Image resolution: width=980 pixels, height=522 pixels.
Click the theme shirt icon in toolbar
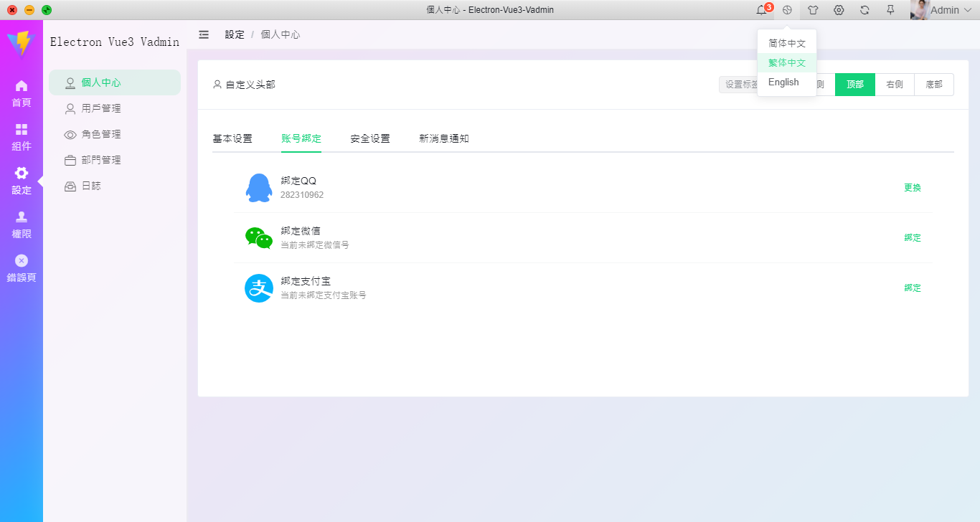point(812,10)
